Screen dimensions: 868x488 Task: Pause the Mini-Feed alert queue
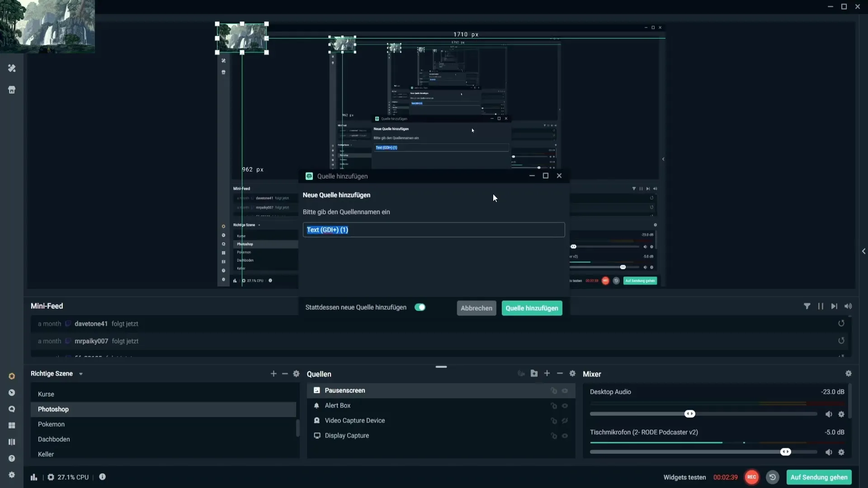pyautogui.click(x=821, y=306)
